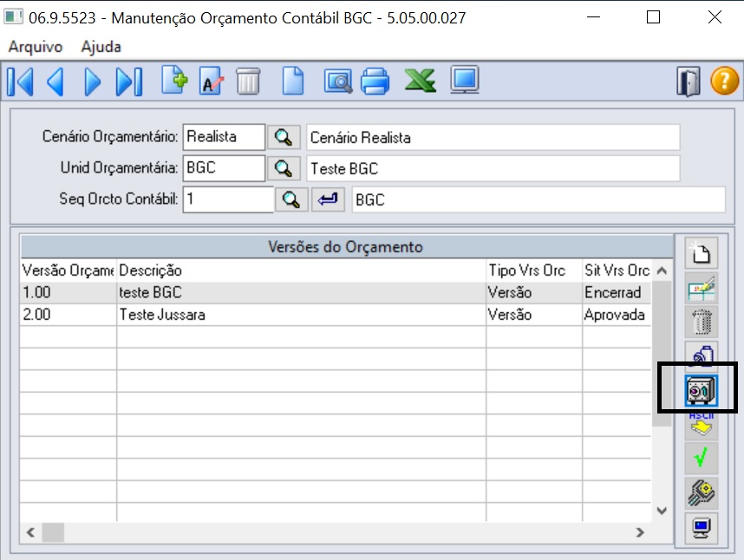
Task: Click the Cenário Orçamentário field with Realista
Action: 224,137
